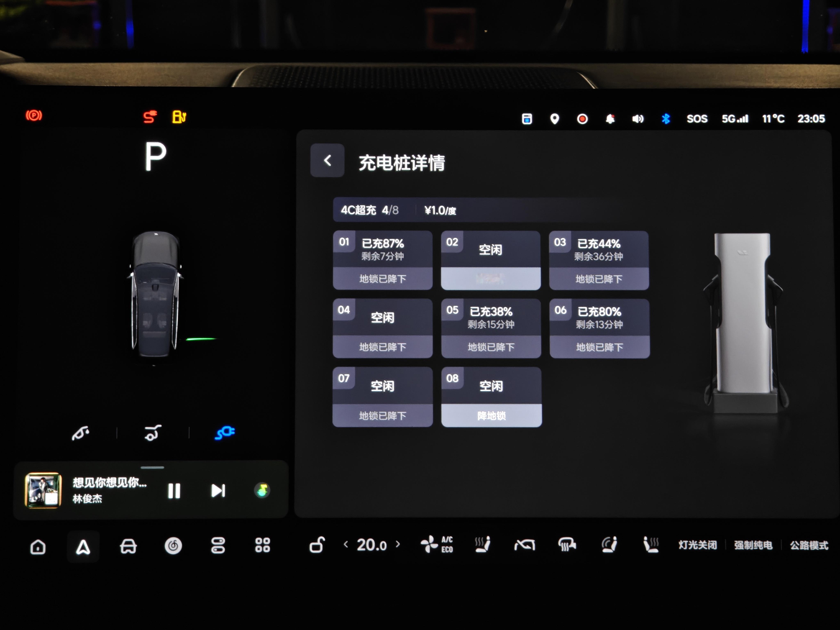Open the navigation arrow icon
This screenshot has height=630, width=840.
(83, 547)
